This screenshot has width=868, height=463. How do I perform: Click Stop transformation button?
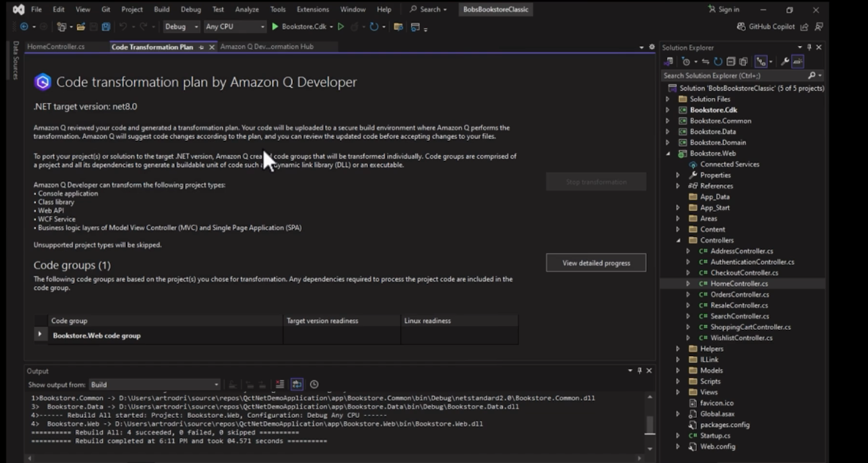(x=595, y=181)
